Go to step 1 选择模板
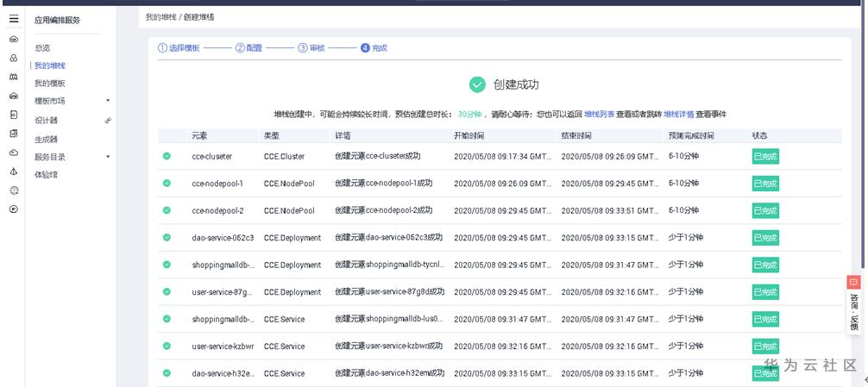The width and height of the screenshot is (868, 387). point(179,48)
